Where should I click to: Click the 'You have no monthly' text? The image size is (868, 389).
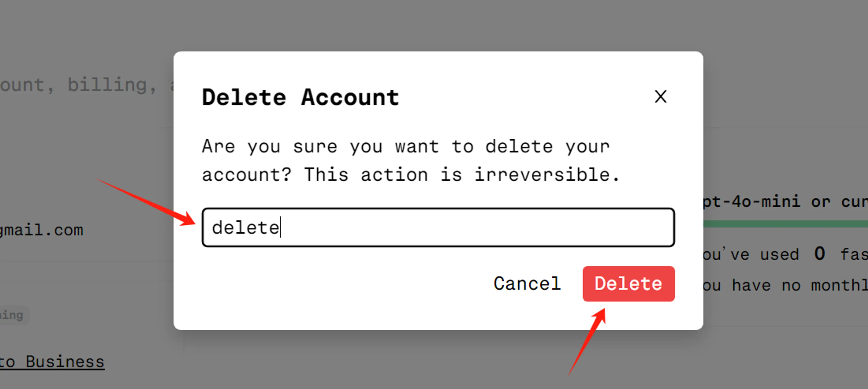(x=785, y=285)
